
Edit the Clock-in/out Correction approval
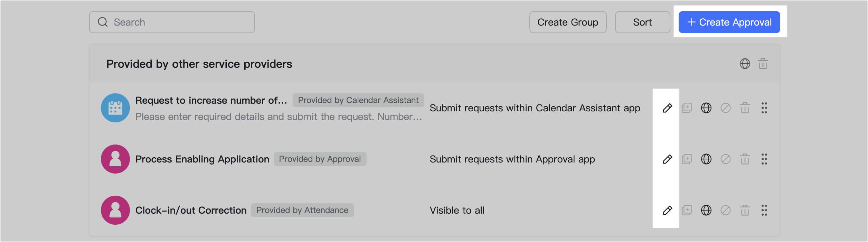pos(667,210)
